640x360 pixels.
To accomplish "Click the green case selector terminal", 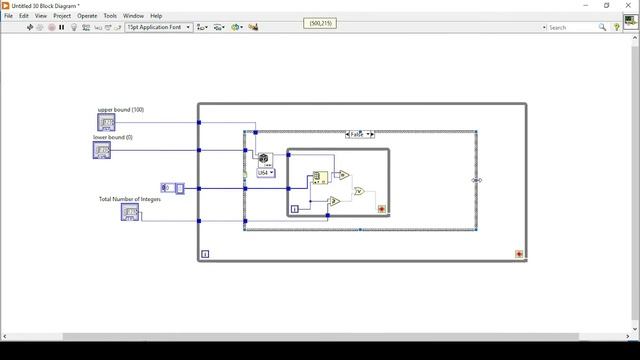I will pos(245,175).
